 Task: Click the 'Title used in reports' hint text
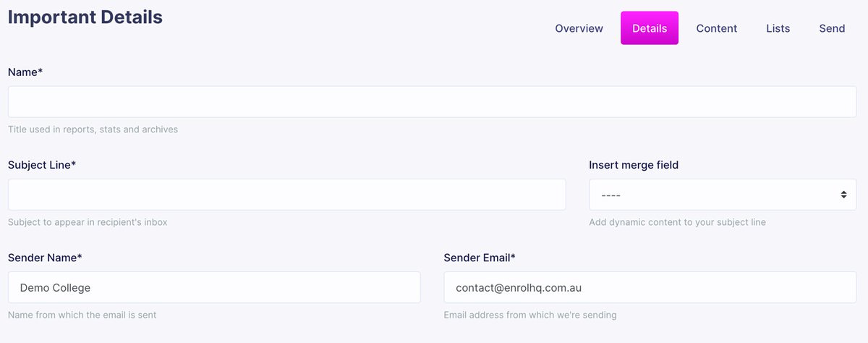pos(93,130)
